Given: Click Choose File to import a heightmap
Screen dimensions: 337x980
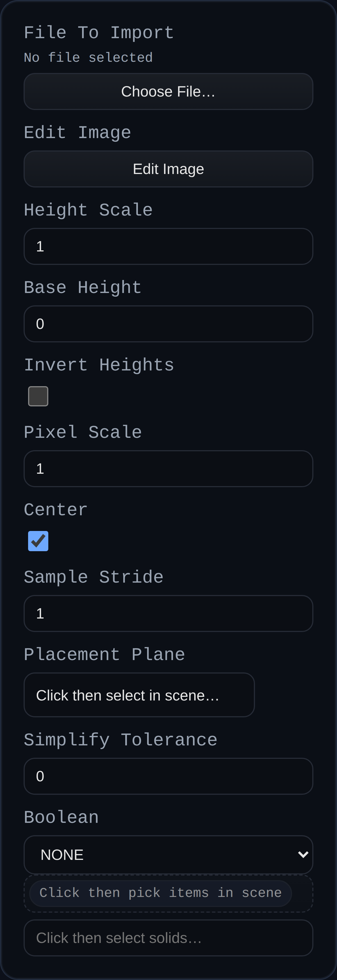Looking at the screenshot, I should pyautogui.click(x=168, y=92).
